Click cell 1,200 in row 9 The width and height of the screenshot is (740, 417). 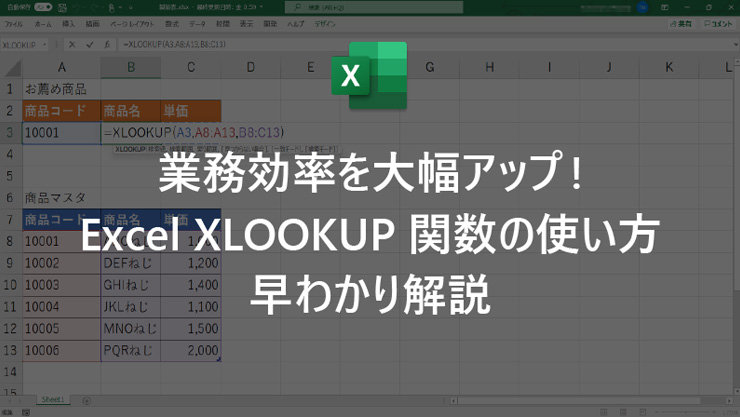191,263
